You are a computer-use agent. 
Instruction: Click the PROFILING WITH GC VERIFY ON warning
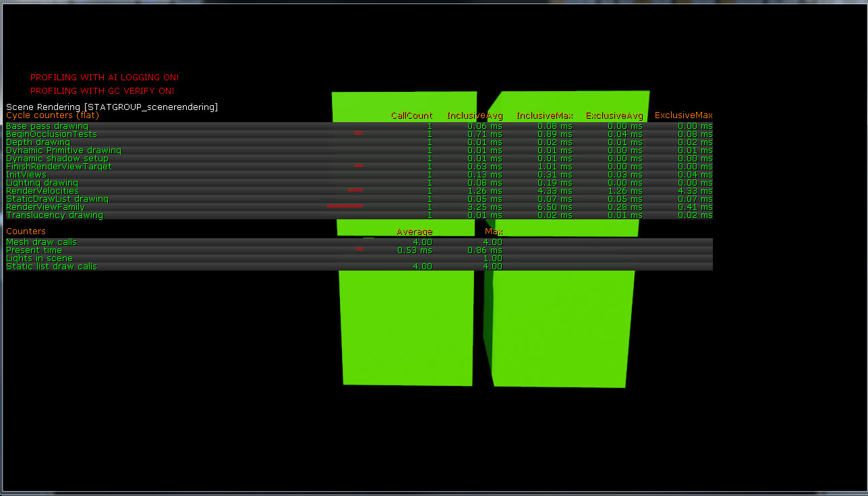click(101, 90)
